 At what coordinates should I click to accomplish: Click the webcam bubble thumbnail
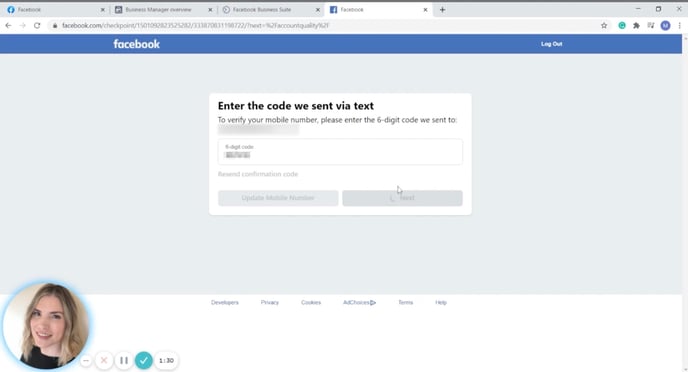46,326
